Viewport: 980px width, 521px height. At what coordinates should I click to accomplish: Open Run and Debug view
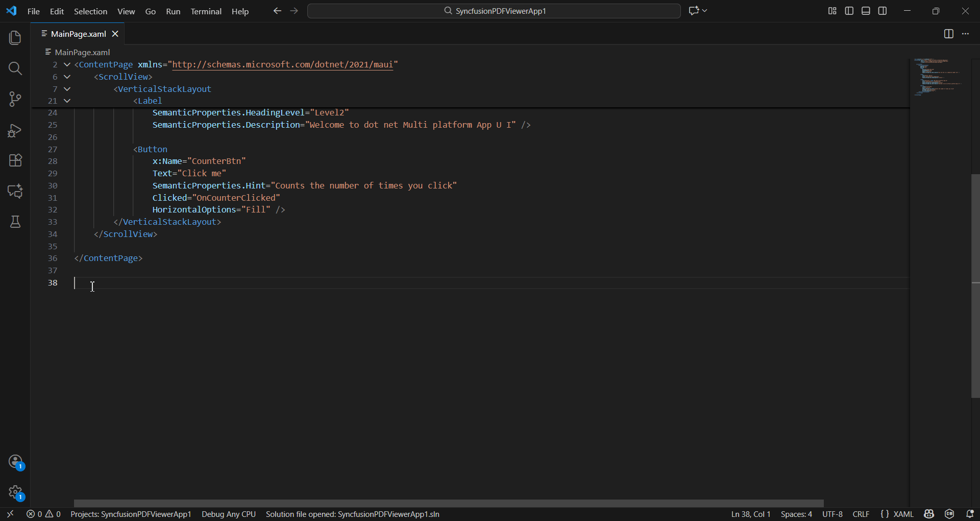pyautogui.click(x=15, y=131)
